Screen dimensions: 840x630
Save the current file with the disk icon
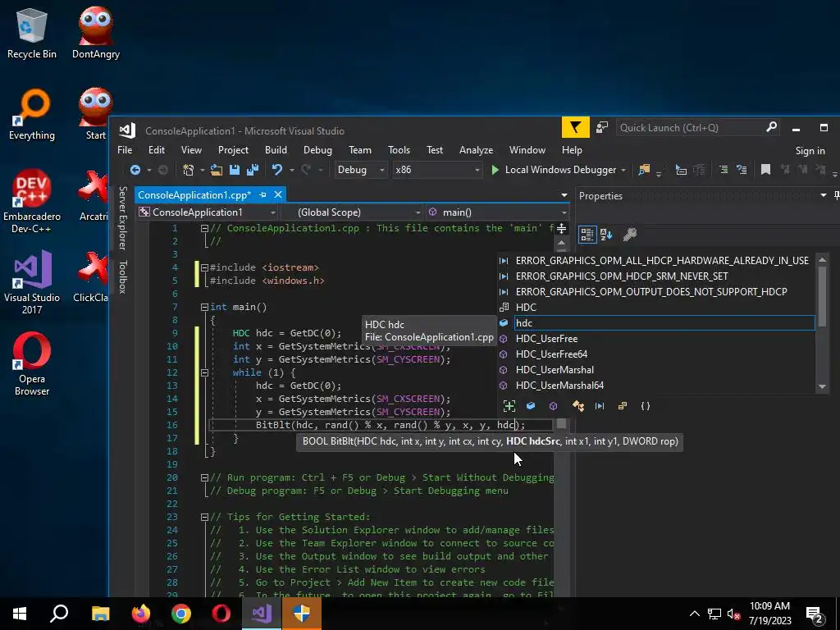(x=235, y=170)
